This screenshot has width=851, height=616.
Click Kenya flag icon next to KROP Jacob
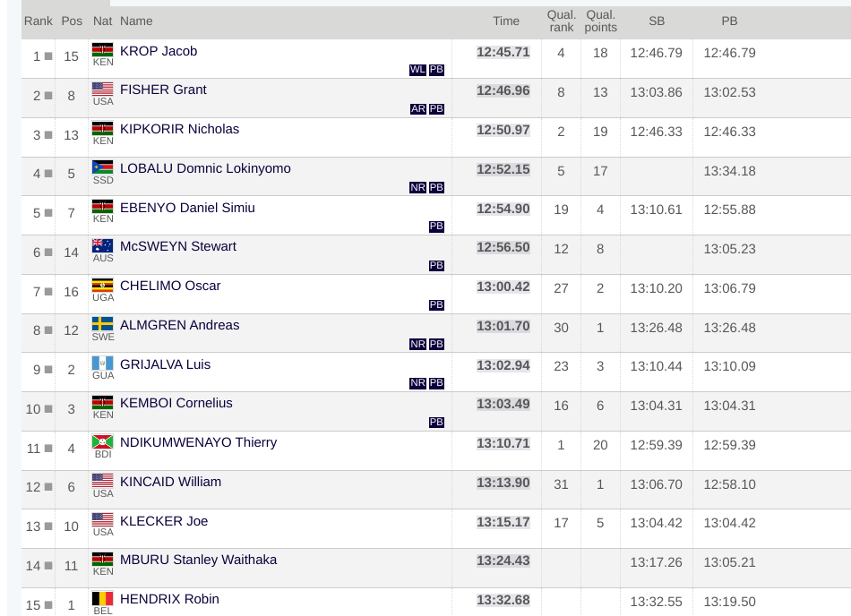click(103, 50)
